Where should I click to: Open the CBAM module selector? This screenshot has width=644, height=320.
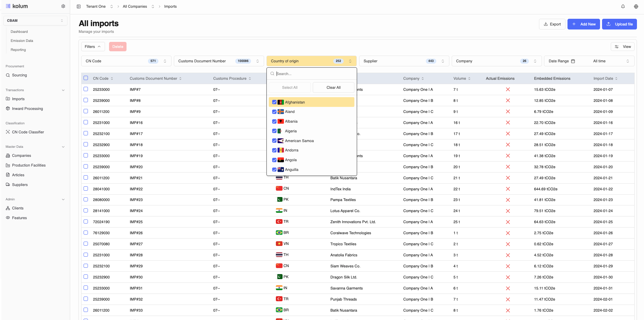[35, 20]
